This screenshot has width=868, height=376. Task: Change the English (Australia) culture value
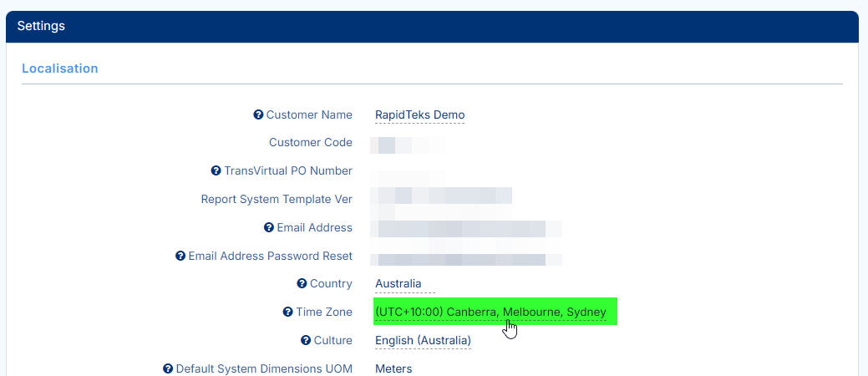click(x=423, y=341)
